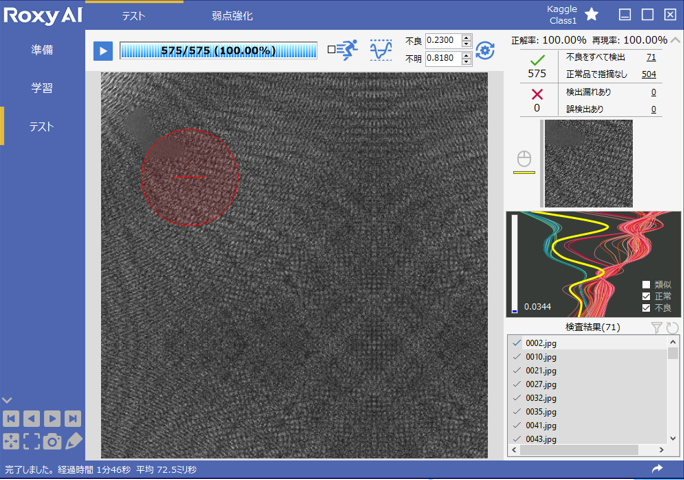Click the filter funnel icon for results
684x480 pixels.
(657, 327)
